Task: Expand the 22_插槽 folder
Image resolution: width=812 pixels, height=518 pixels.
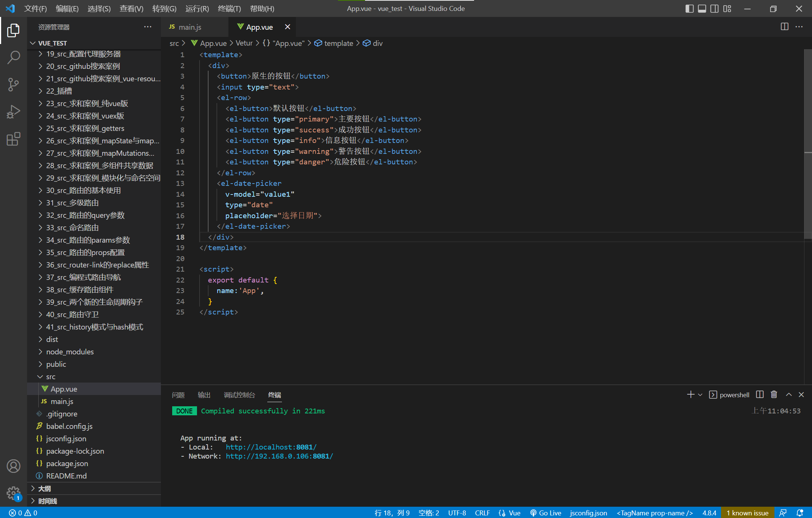Action: [x=94, y=91]
